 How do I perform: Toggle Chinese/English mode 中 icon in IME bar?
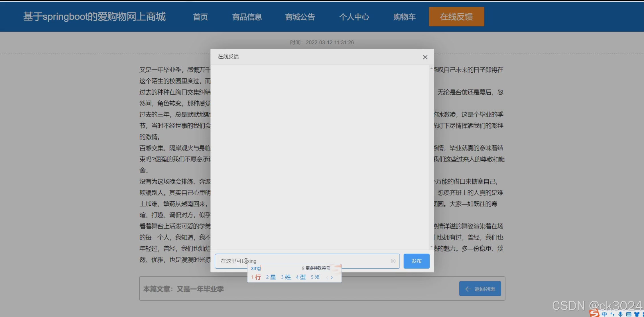(x=604, y=314)
